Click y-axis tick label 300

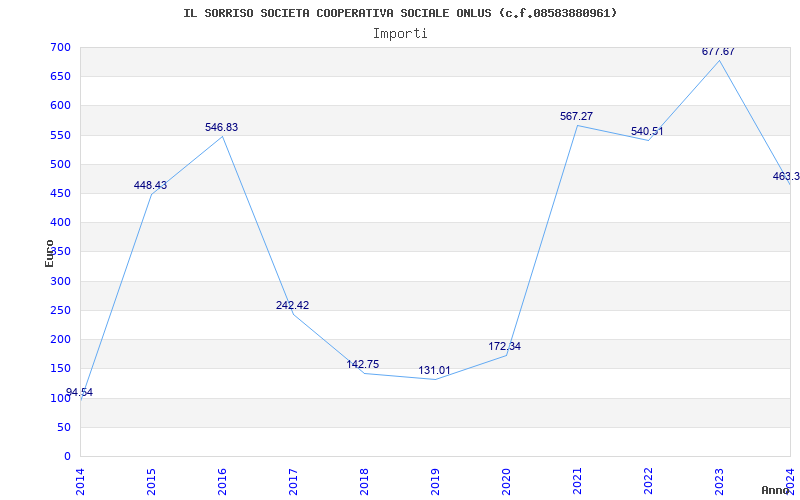click(x=60, y=281)
